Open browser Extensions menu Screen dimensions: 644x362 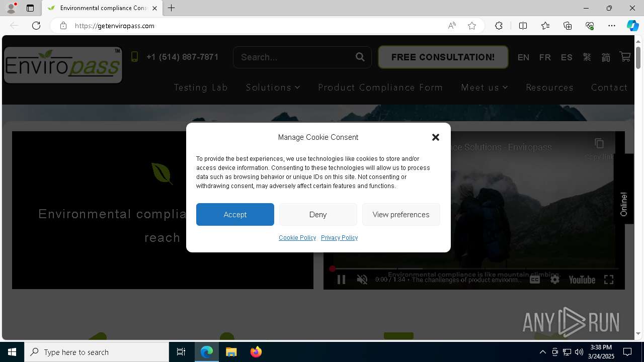(x=499, y=26)
